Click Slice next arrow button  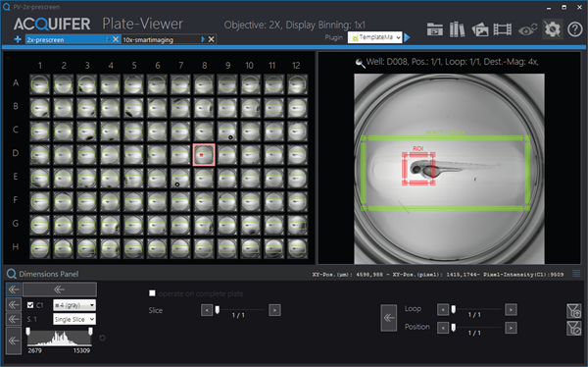coord(274,310)
